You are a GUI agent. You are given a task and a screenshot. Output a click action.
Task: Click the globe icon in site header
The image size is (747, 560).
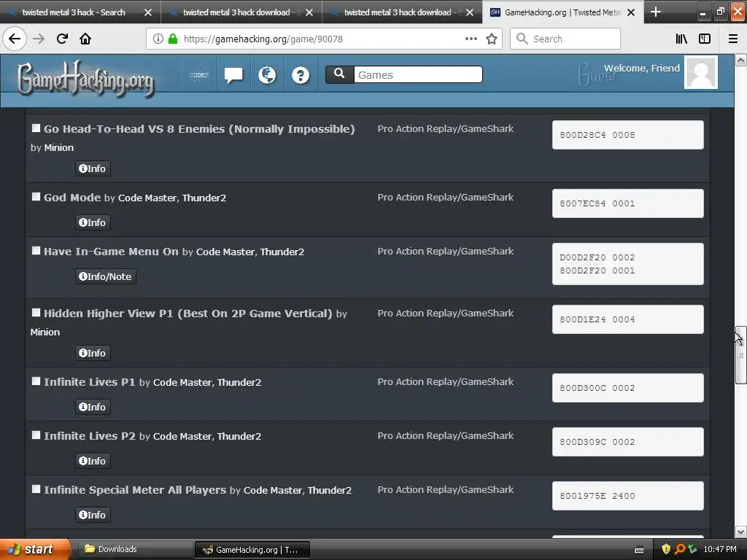pos(267,75)
